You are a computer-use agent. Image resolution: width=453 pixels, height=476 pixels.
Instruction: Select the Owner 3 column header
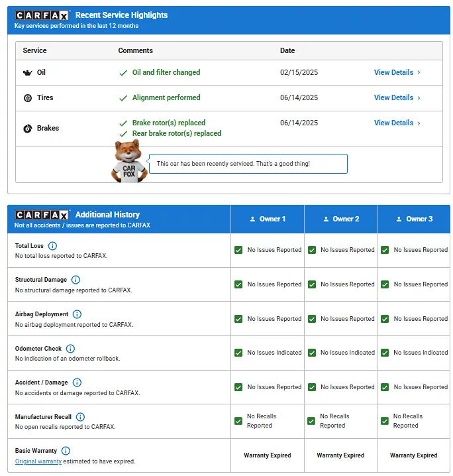(413, 219)
